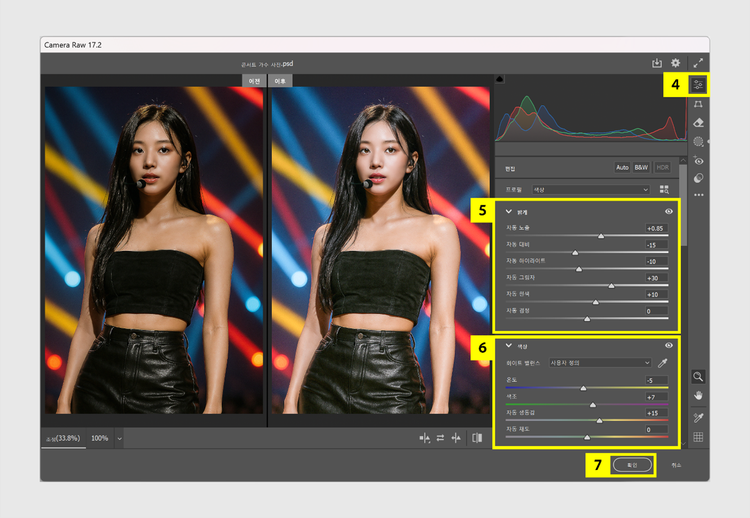Click the tint value field +7
Viewport: 750px width, 518px height.
click(x=656, y=397)
